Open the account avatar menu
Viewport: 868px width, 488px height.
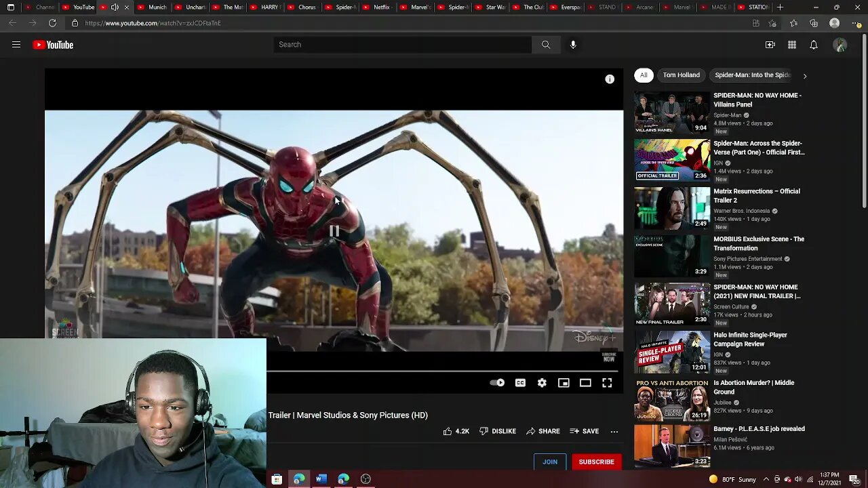pyautogui.click(x=840, y=45)
